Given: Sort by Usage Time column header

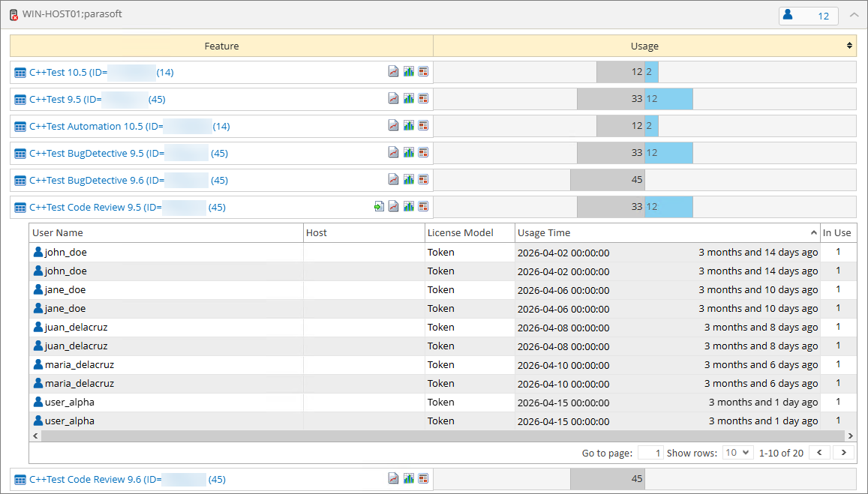Looking at the screenshot, I should point(667,233).
